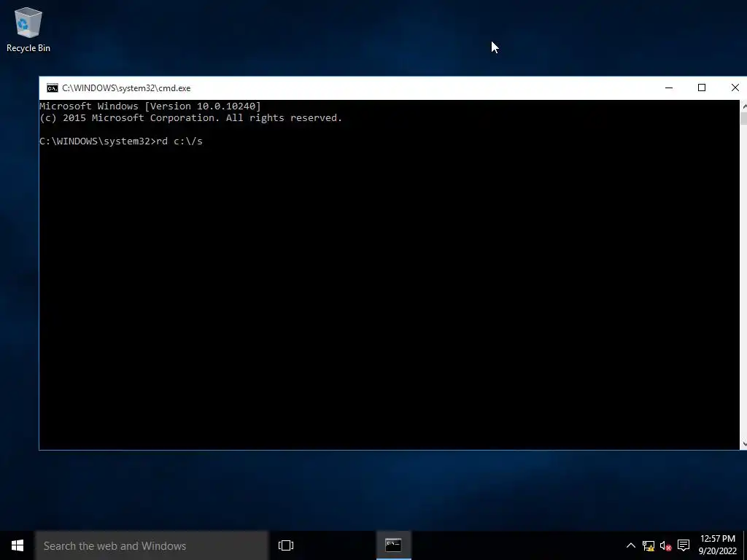The image size is (747, 560).
Task: Focus the Search the web and Windows box
Action: [x=152, y=545]
